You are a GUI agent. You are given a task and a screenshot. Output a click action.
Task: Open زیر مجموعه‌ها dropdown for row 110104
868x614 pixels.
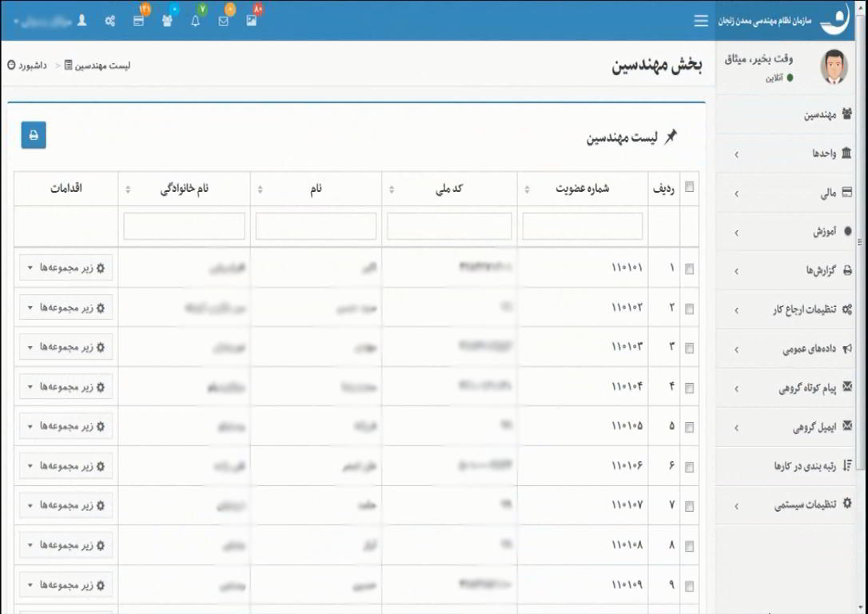click(66, 386)
